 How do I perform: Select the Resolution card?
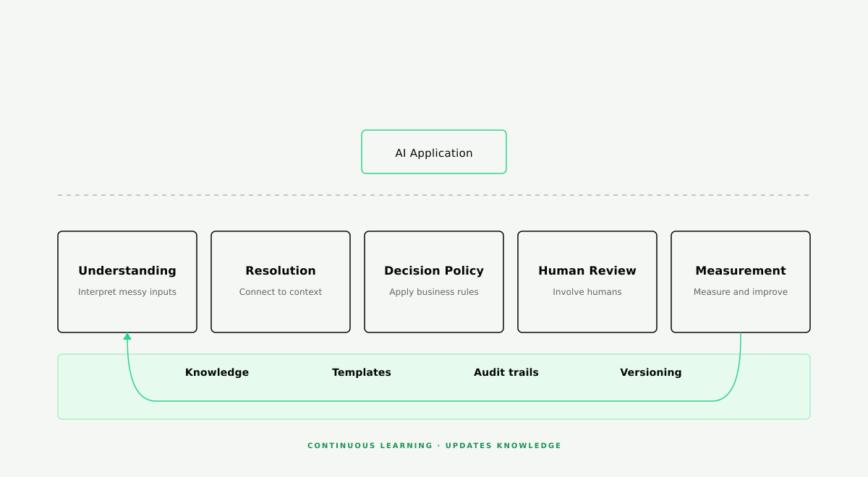coord(281,282)
